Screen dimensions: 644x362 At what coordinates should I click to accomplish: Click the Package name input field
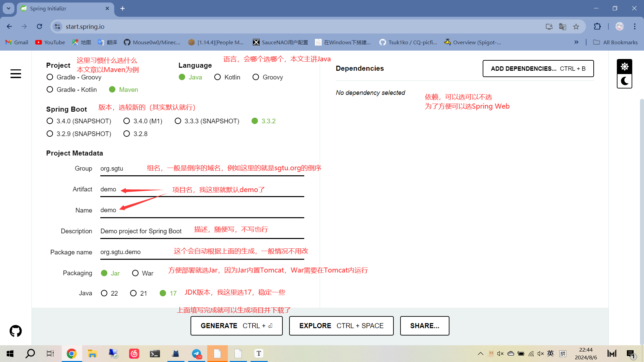(202, 252)
